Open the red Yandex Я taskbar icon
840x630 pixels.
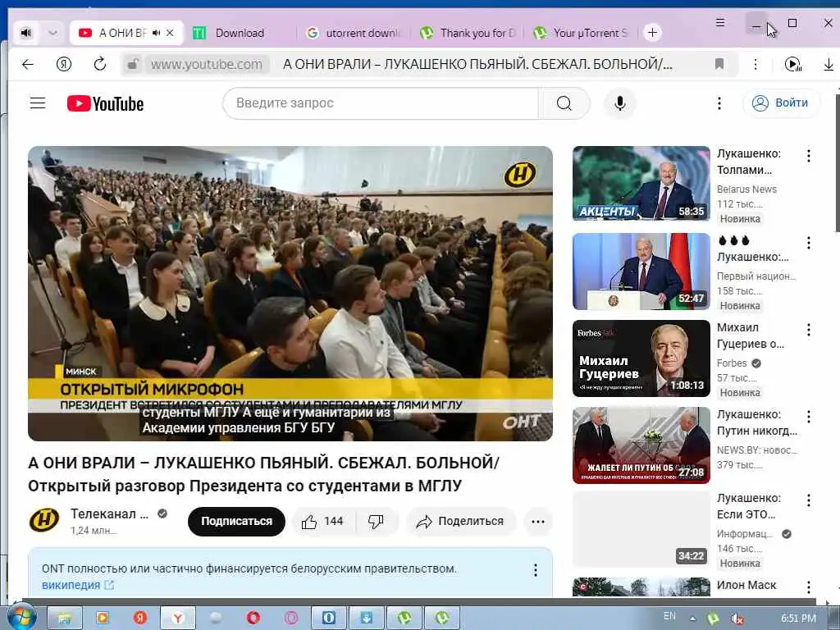pos(139,619)
